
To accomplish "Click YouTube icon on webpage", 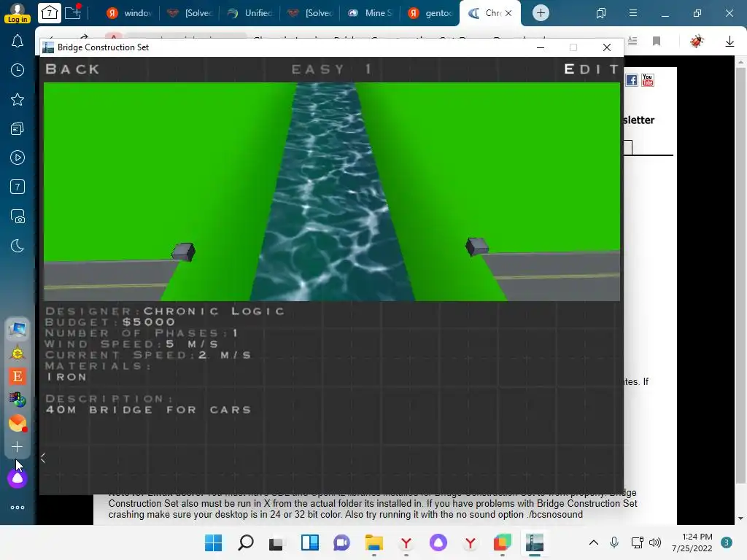I will click(648, 80).
